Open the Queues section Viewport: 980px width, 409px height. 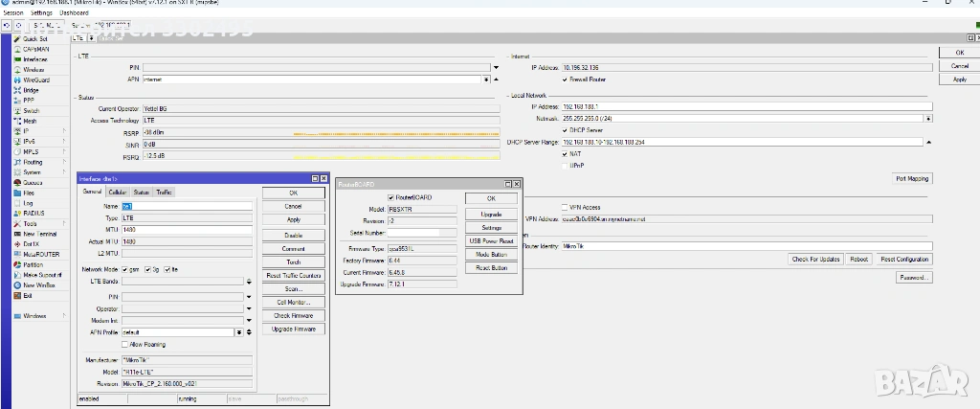32,183
